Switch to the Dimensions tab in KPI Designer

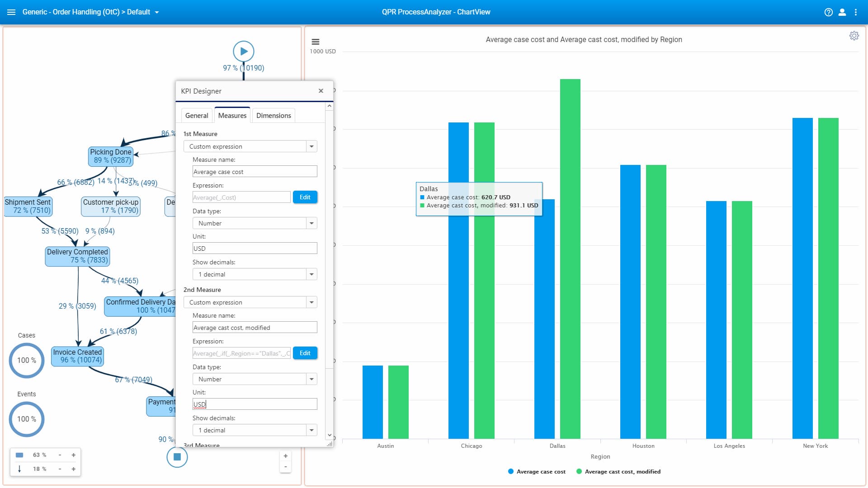click(x=274, y=115)
